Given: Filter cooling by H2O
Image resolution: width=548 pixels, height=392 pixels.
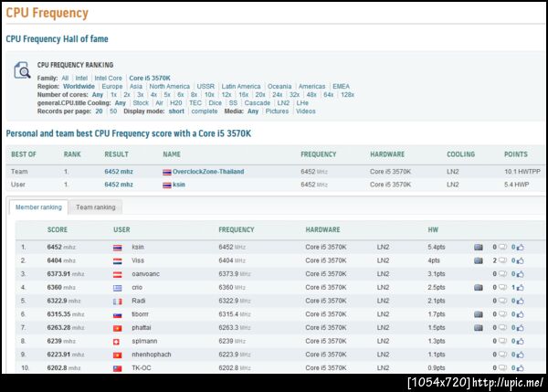Looking at the screenshot, I should 175,103.
